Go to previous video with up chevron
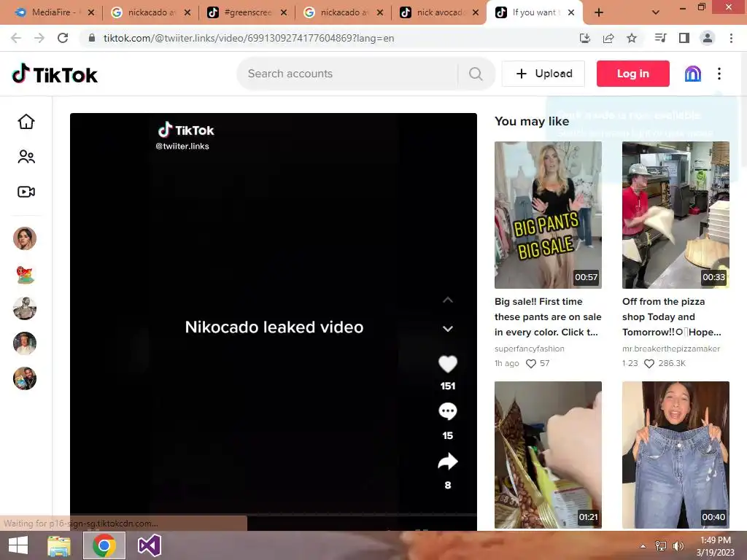 pos(448,300)
